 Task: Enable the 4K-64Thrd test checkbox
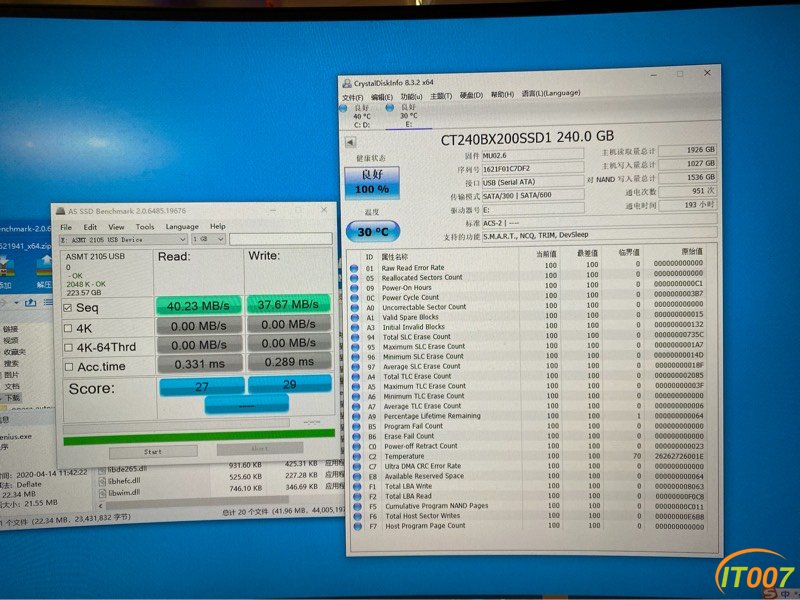pyautogui.click(x=68, y=347)
